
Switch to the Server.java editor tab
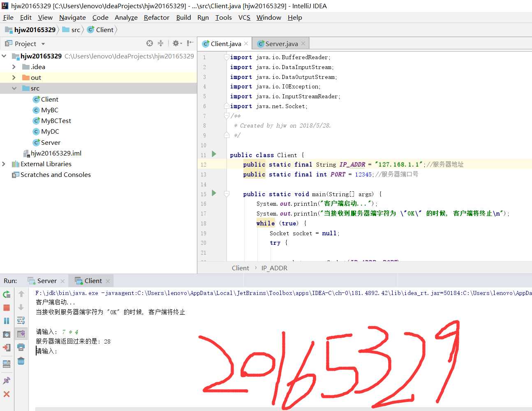pyautogui.click(x=281, y=44)
